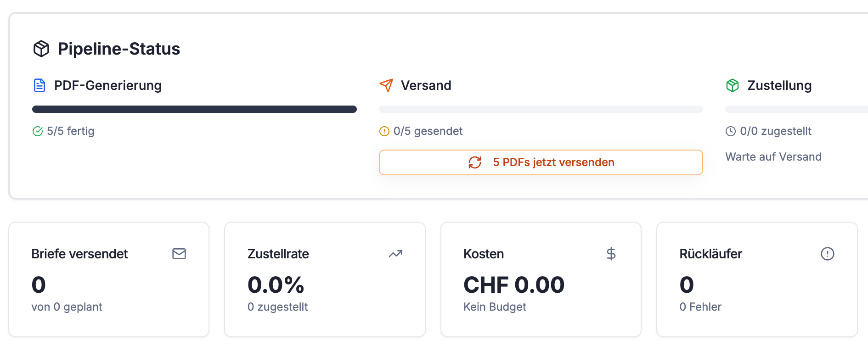The height and width of the screenshot is (346, 868).
Task: Click the PDF-Generierung document icon
Action: [x=39, y=85]
